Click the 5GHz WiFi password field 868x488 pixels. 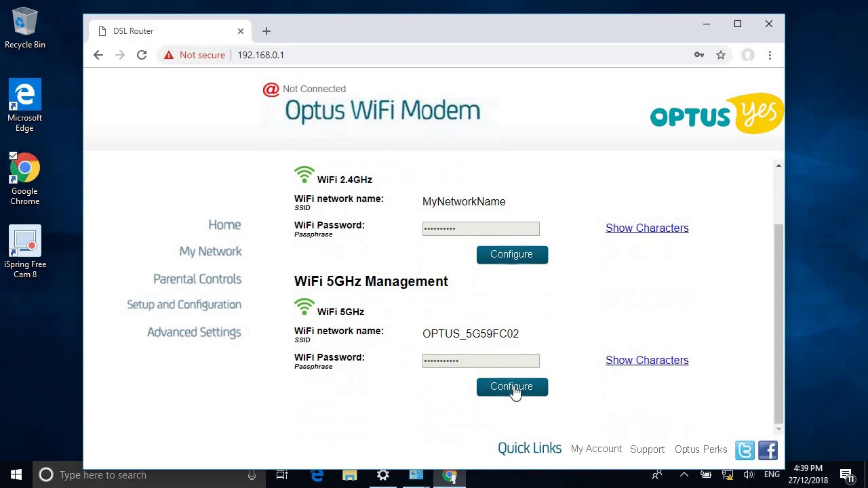481,361
